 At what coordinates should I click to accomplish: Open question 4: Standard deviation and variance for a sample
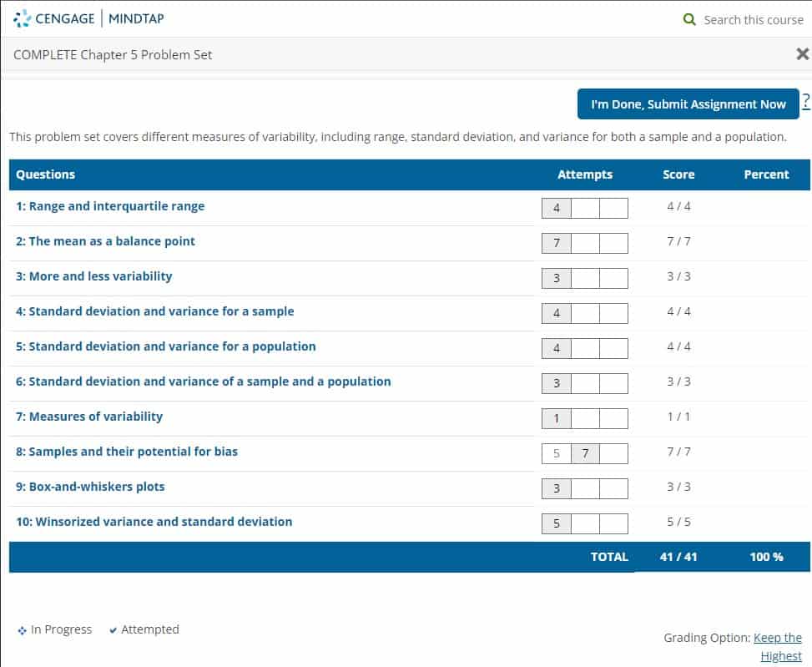tap(154, 311)
